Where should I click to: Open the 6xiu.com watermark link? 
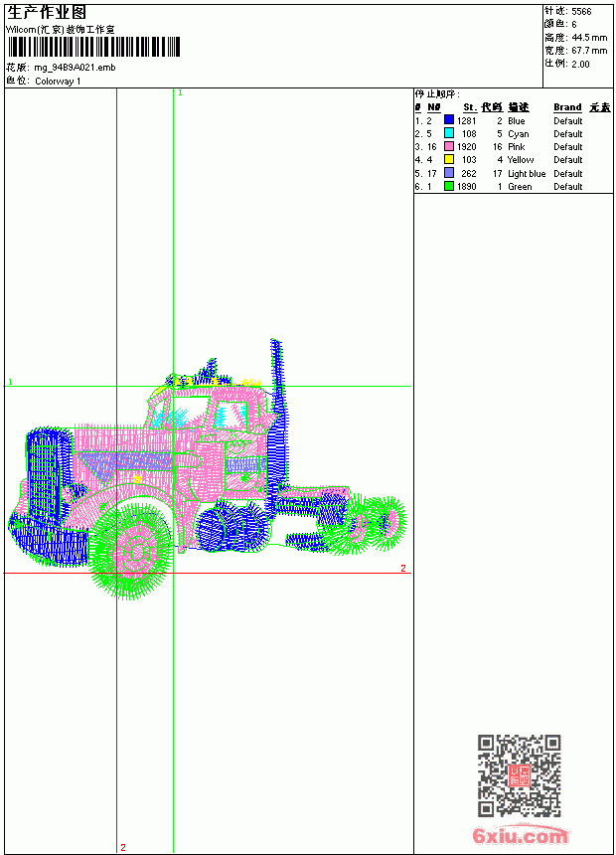(x=520, y=835)
